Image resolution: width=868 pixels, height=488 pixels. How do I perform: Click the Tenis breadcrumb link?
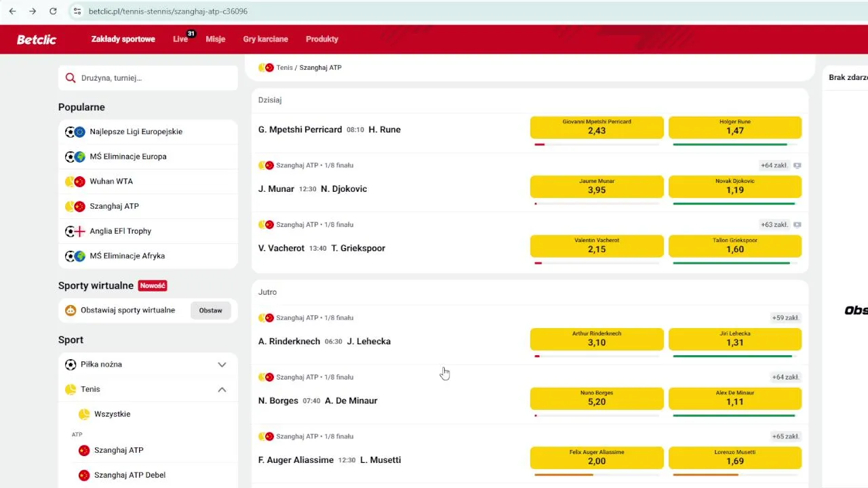pos(284,68)
